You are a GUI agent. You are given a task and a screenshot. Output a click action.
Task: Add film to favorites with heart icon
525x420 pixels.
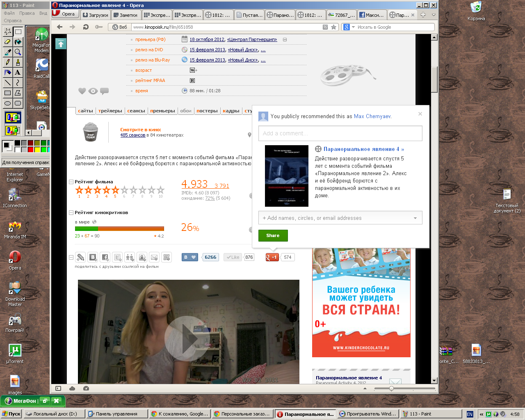click(82, 91)
